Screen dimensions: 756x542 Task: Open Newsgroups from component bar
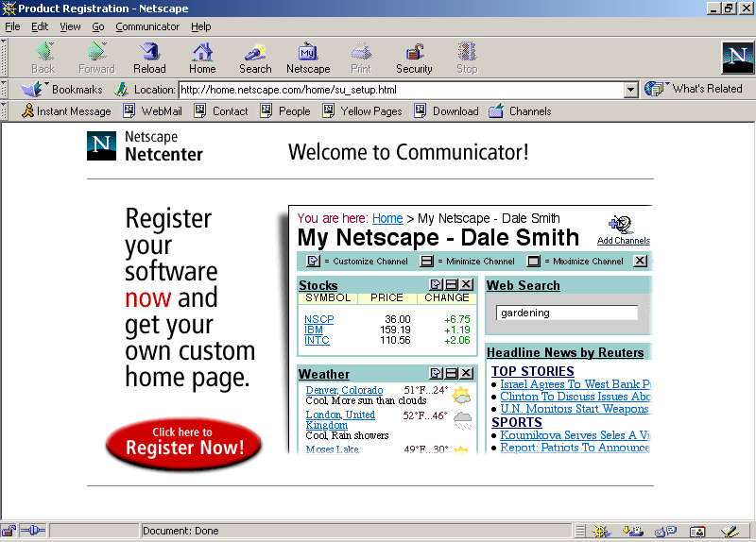[x=665, y=532]
